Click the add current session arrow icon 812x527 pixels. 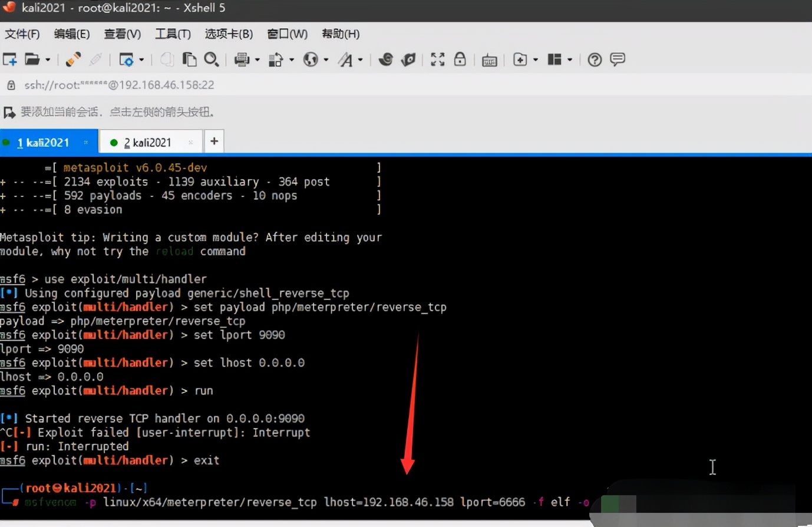(9, 112)
